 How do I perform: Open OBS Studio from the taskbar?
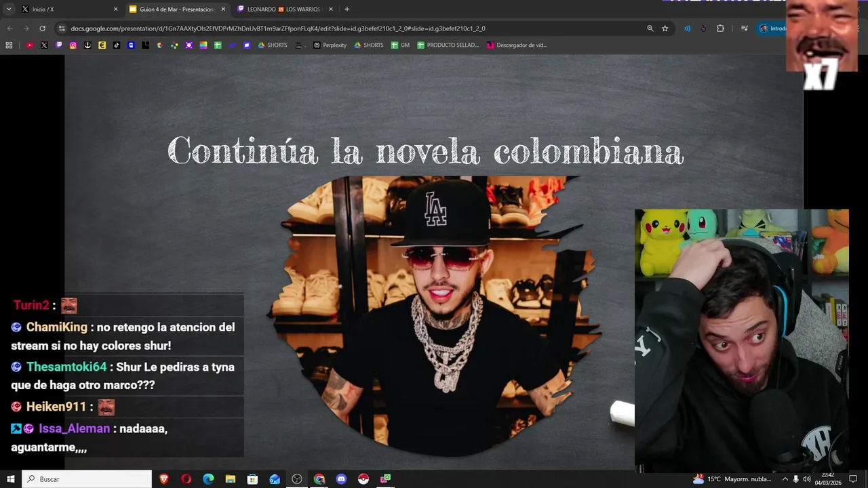tap(297, 479)
